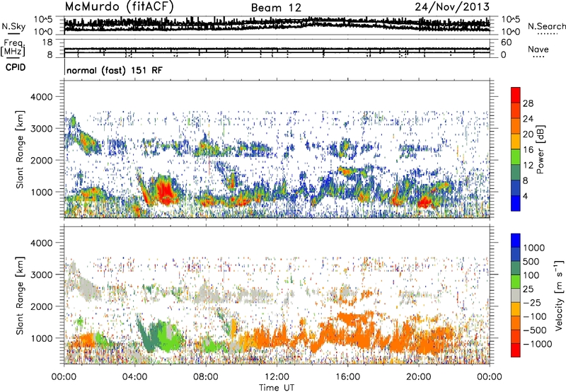Click the -1000 value on the velocity scale

[537, 344]
